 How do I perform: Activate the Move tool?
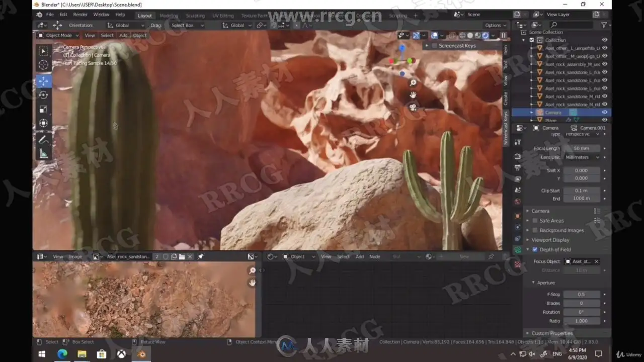44,81
